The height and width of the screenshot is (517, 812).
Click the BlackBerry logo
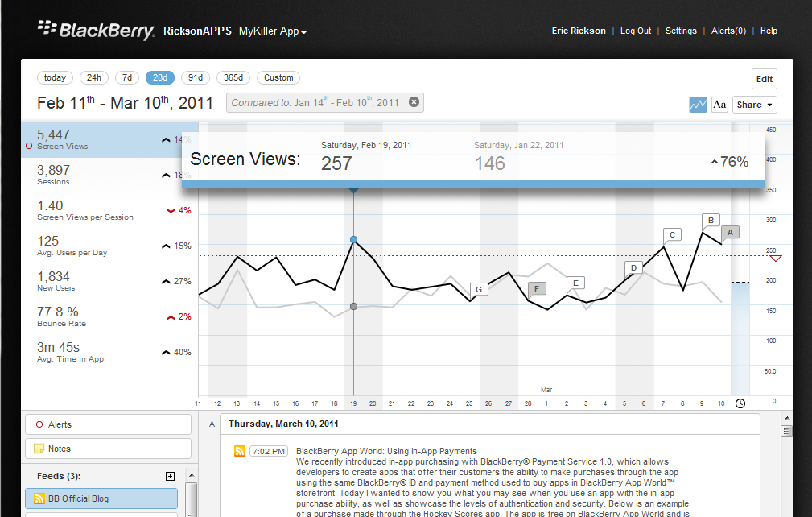pyautogui.click(x=96, y=30)
